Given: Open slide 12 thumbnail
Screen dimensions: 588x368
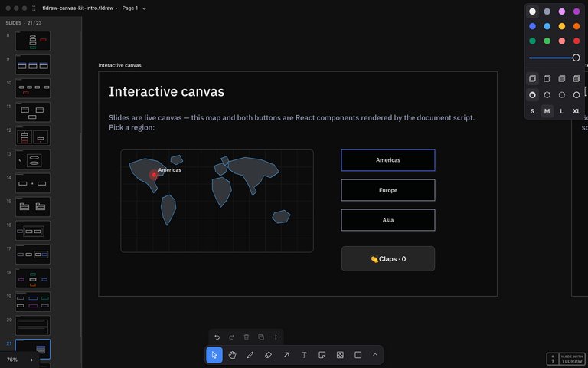Looking at the screenshot, I should click(x=33, y=136).
